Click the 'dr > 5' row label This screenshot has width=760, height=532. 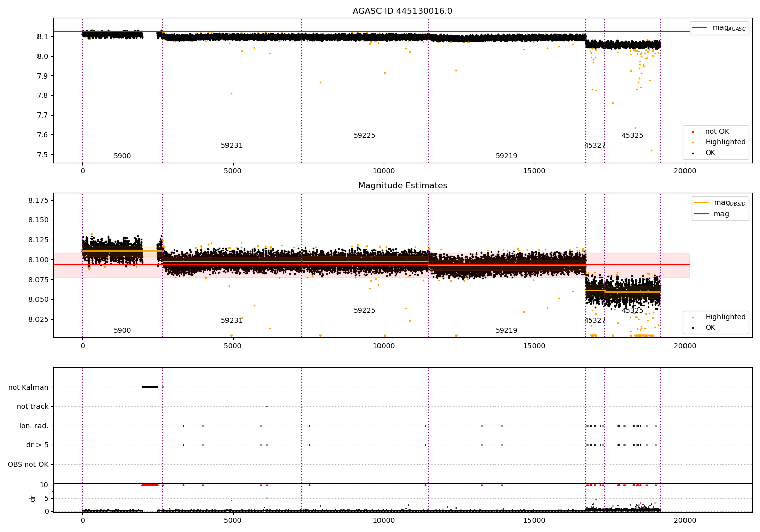pos(37,445)
